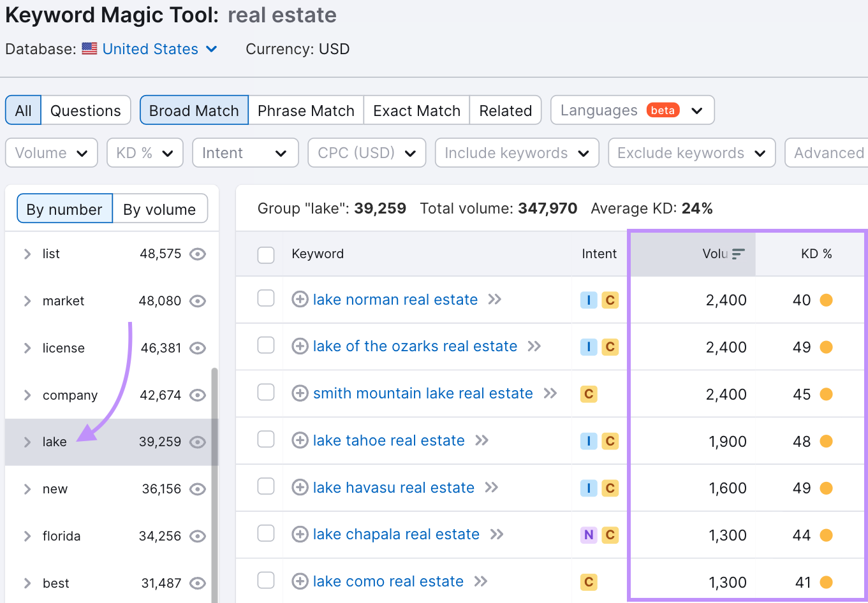868x603 pixels.
Task: Click the KD % column header
Action: pos(816,254)
